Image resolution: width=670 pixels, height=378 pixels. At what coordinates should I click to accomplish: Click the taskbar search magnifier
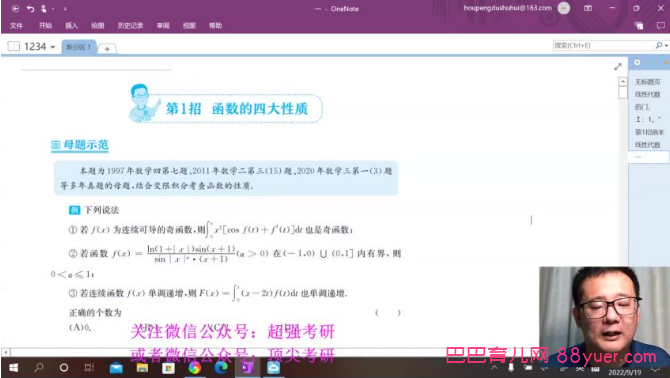[x=39, y=367]
